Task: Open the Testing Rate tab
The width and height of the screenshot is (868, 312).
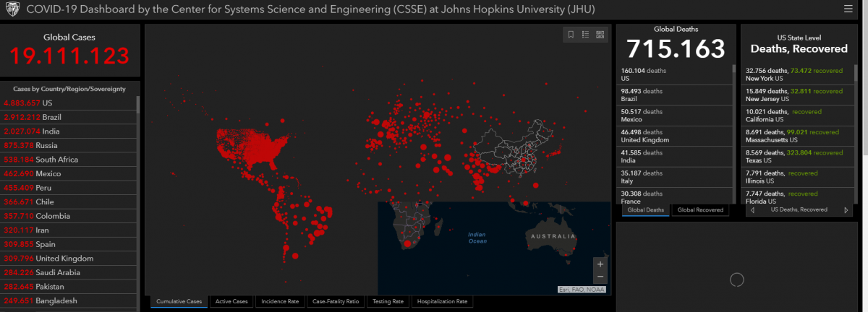Action: pyautogui.click(x=388, y=302)
